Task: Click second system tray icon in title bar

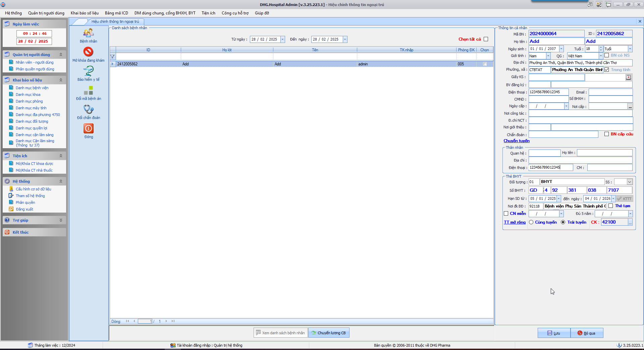Action: tap(599, 4)
